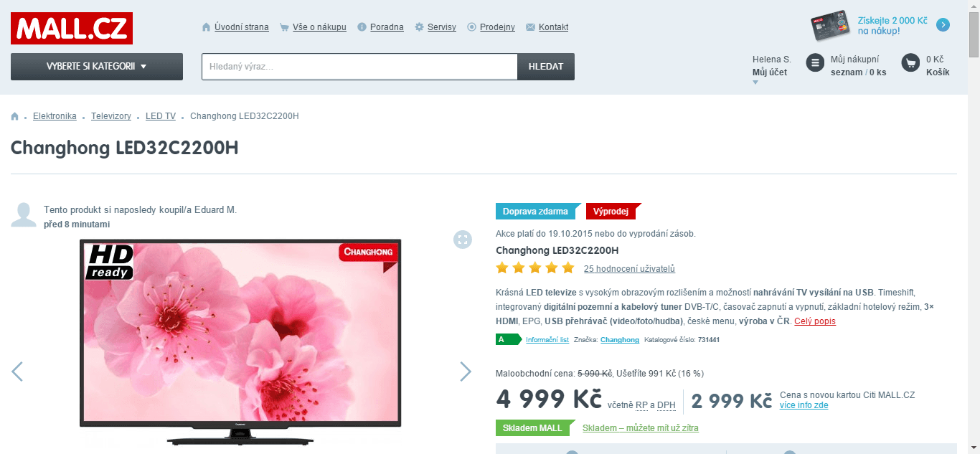Screen dimensions: 980x454
Task: Open Prodejny link
Action: click(x=497, y=27)
